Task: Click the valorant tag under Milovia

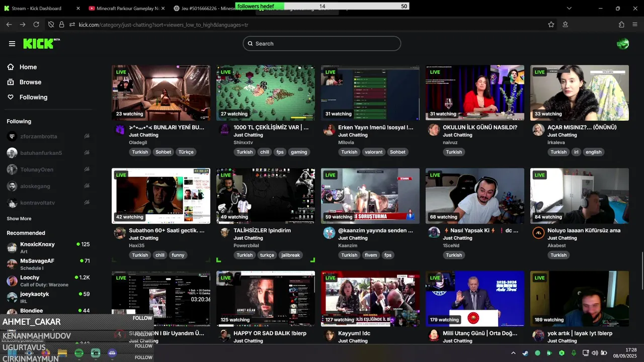Action: 373,152
